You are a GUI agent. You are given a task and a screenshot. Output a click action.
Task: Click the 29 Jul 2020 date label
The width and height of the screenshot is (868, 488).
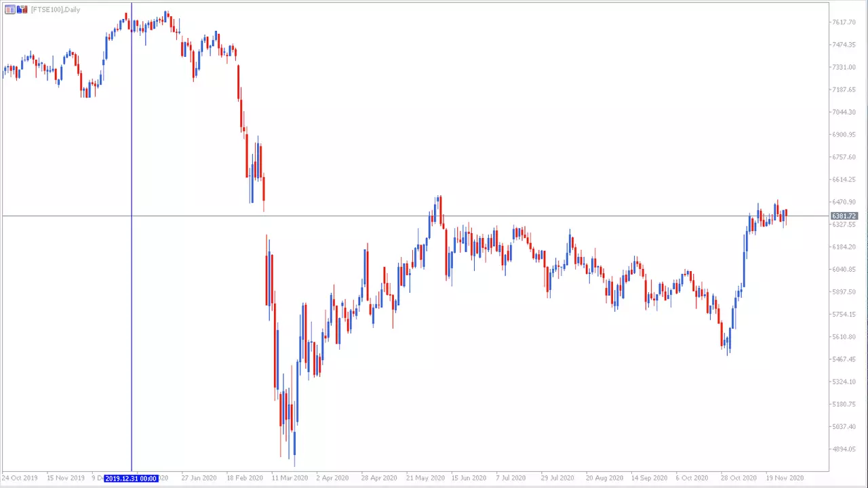pos(559,478)
